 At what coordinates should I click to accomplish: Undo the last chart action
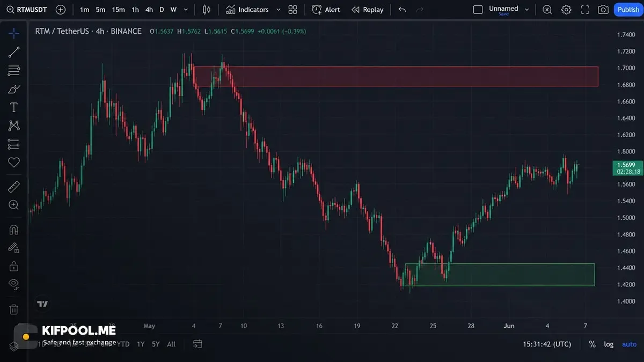[402, 10]
